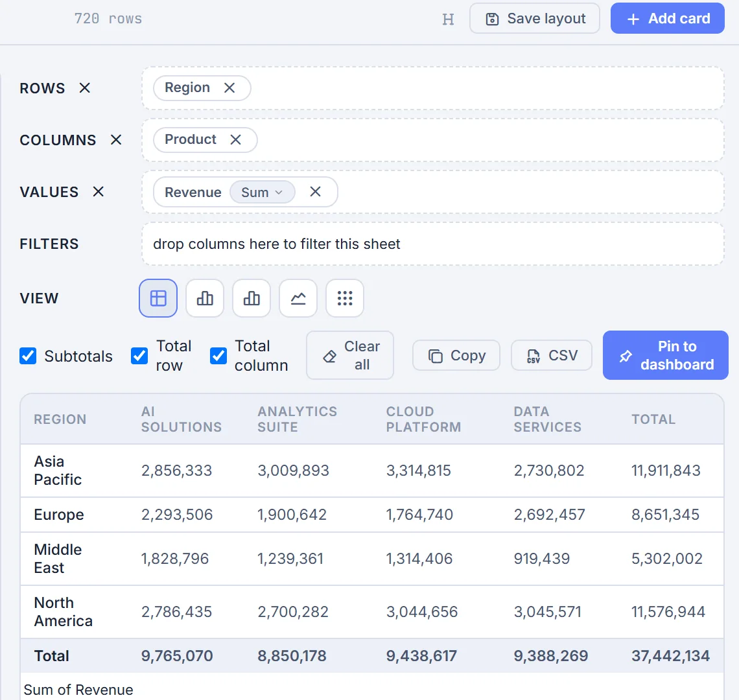Click the FILTERS drop zone
The image size is (739, 700).
(433, 244)
